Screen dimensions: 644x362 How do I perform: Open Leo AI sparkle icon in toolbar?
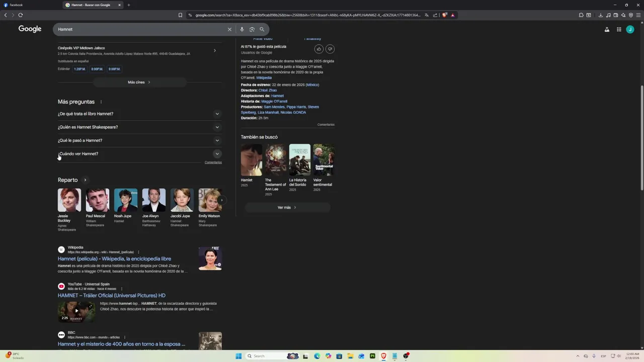(623, 15)
